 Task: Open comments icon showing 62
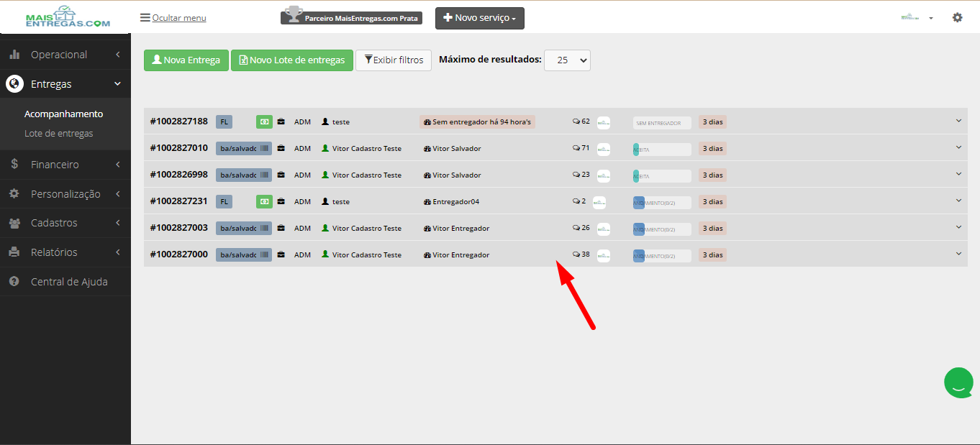point(581,121)
